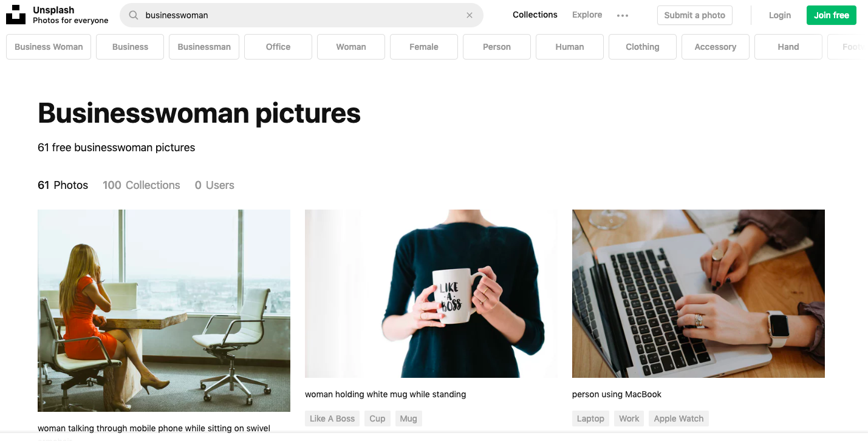Click the 'woman talking through mobile phone' caption

[154, 428]
